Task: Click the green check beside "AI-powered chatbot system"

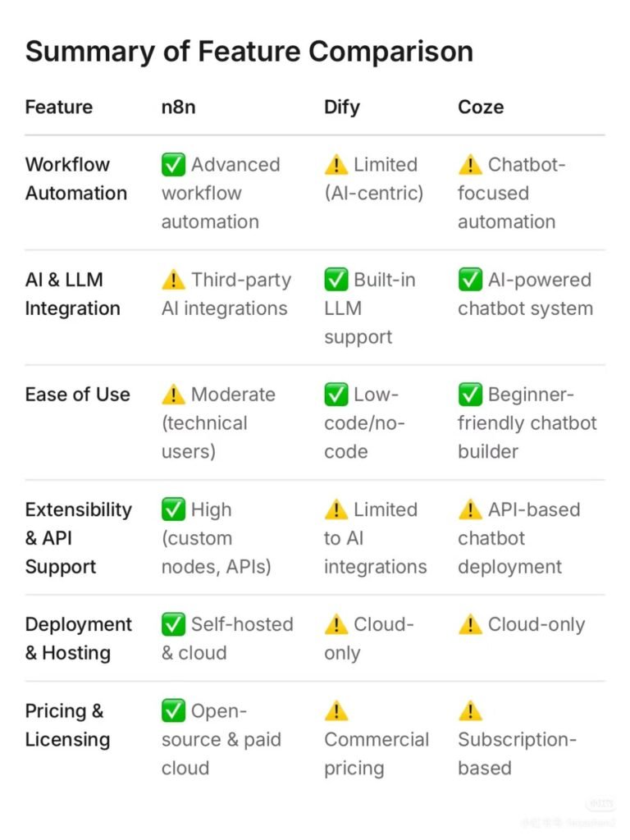Action: pyautogui.click(x=470, y=280)
